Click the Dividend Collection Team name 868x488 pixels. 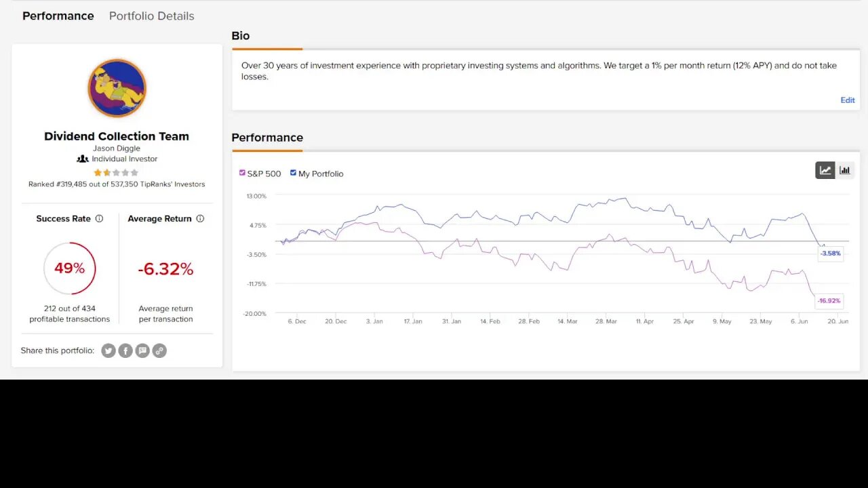click(117, 136)
